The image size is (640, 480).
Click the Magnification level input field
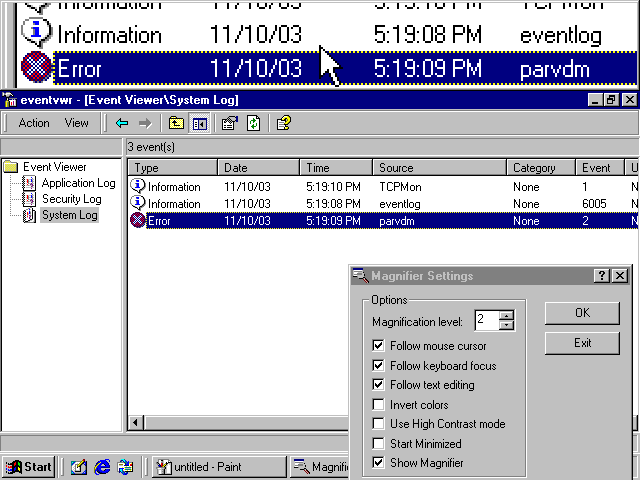click(487, 320)
